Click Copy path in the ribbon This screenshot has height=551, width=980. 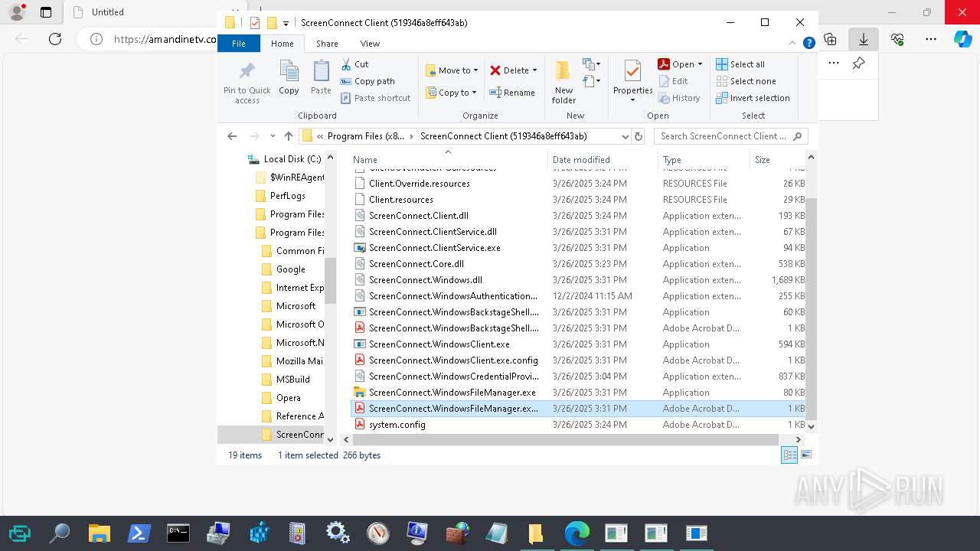(367, 81)
